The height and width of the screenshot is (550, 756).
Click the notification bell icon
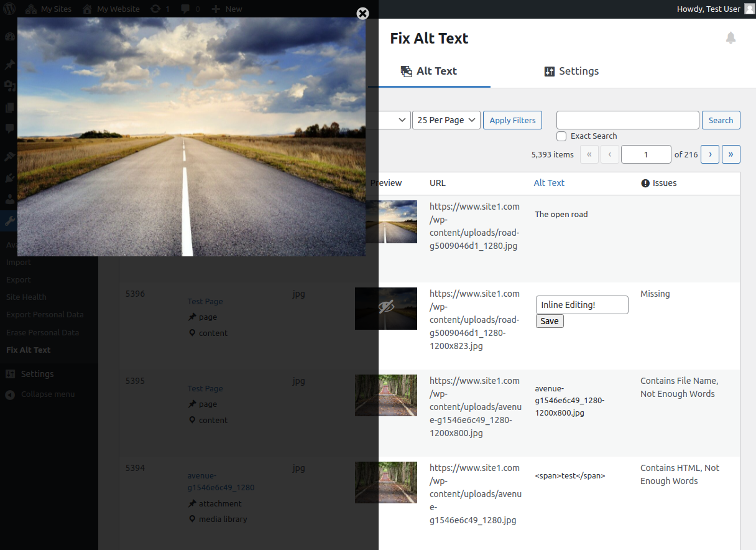731,38
